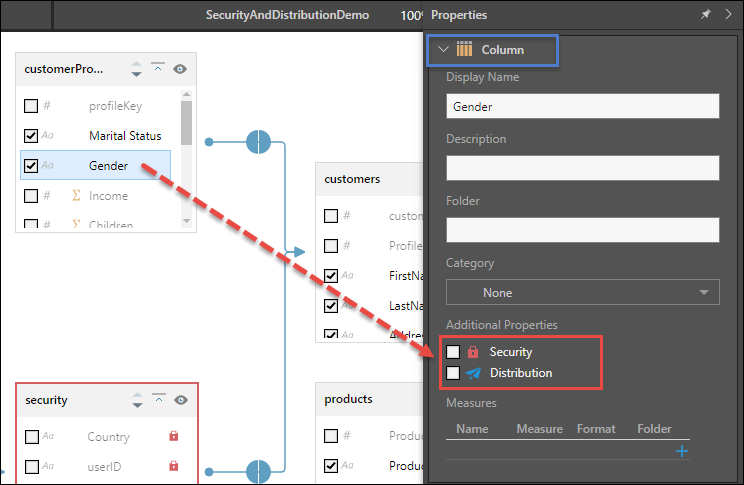Screen dimensions: 744x485
Task: Toggle visibility eye on customerProfile table
Action: click(x=180, y=69)
